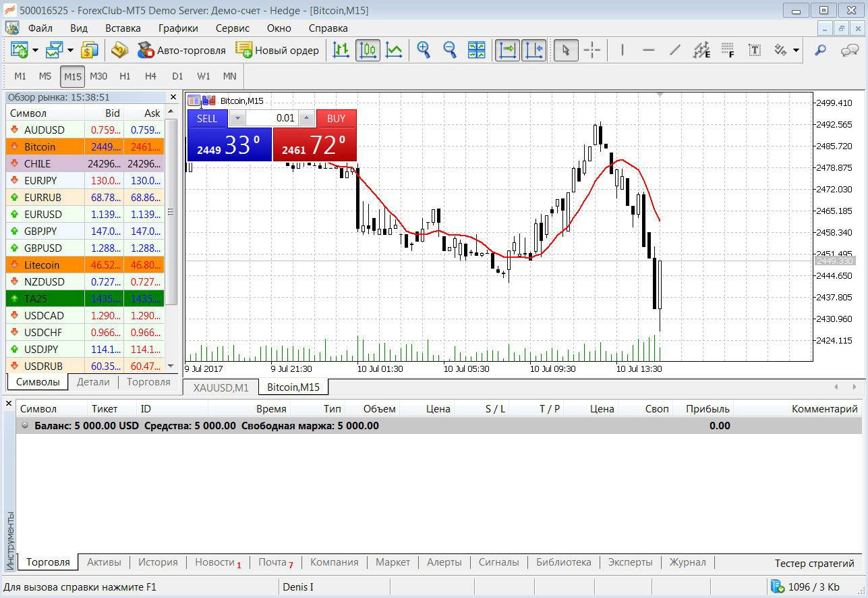Click the tile windows icon
The image size is (868, 598).
(x=476, y=50)
